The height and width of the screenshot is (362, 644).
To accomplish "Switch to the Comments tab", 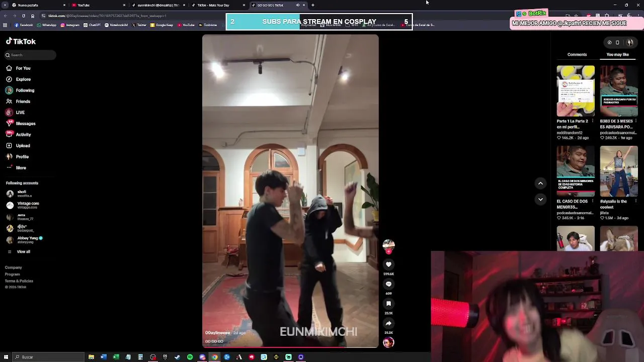I will pos(577,54).
